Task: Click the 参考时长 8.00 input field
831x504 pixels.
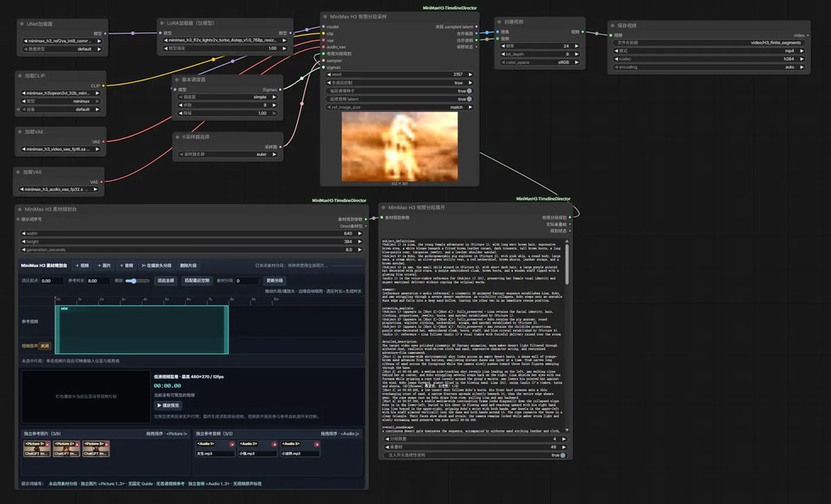Action: point(98,281)
